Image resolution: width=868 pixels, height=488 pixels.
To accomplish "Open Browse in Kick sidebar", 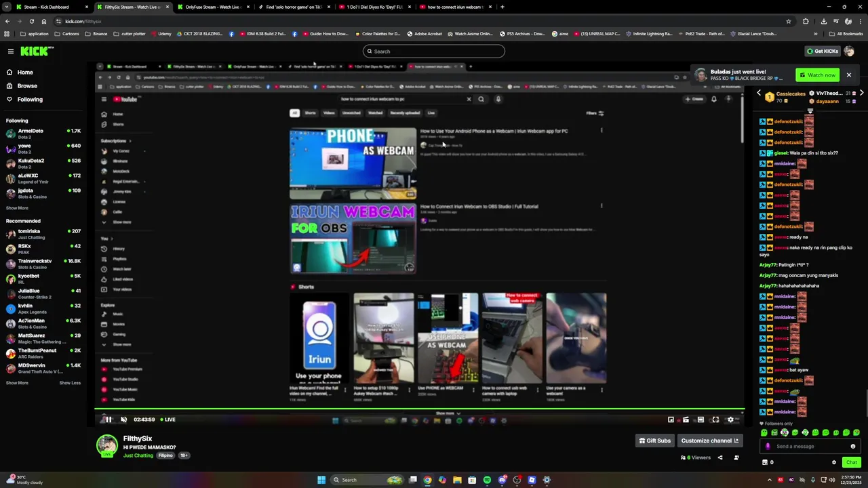I will pyautogui.click(x=27, y=86).
